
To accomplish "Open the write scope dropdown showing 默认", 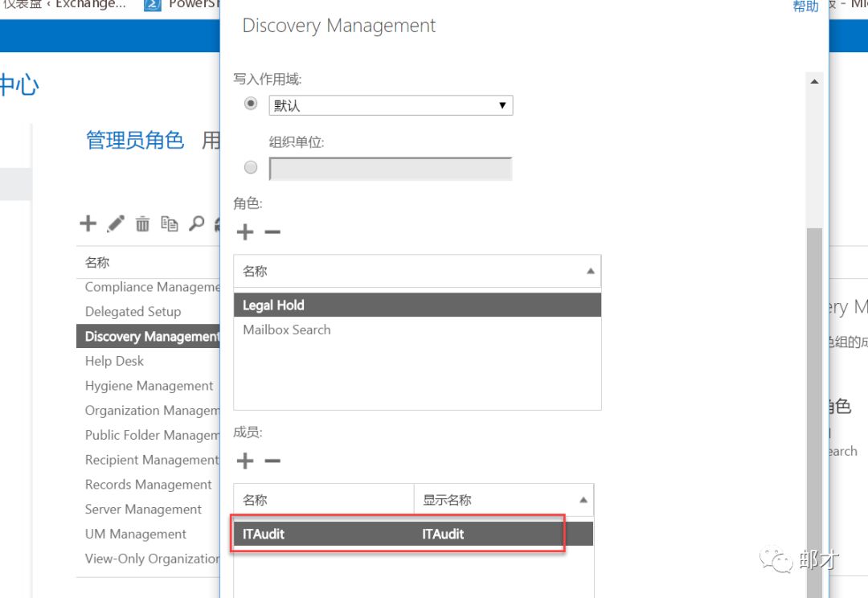I will [x=391, y=105].
